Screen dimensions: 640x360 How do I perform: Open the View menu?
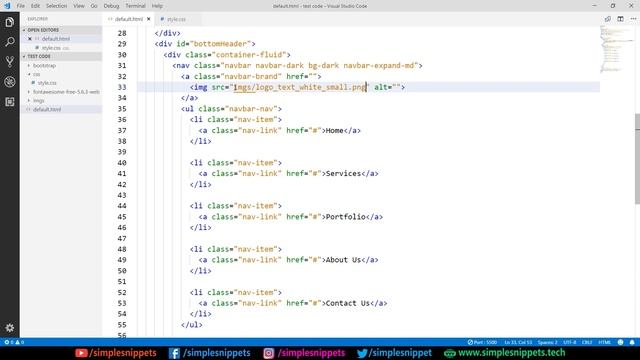coord(79,6)
